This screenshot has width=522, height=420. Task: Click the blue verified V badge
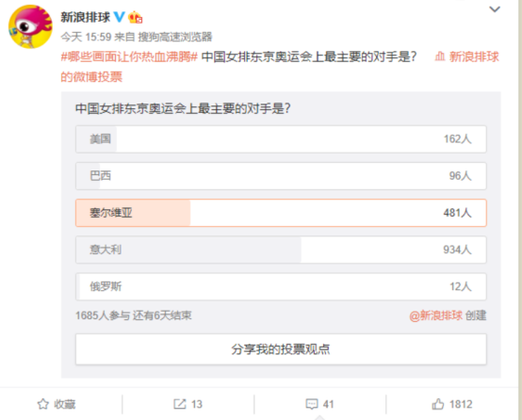pos(119,17)
